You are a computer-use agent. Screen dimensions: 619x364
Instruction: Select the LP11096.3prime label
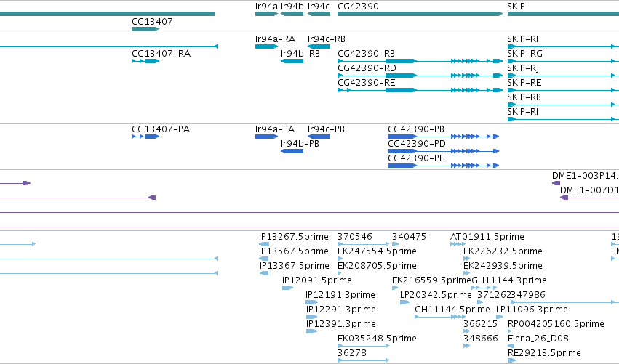tap(532, 310)
